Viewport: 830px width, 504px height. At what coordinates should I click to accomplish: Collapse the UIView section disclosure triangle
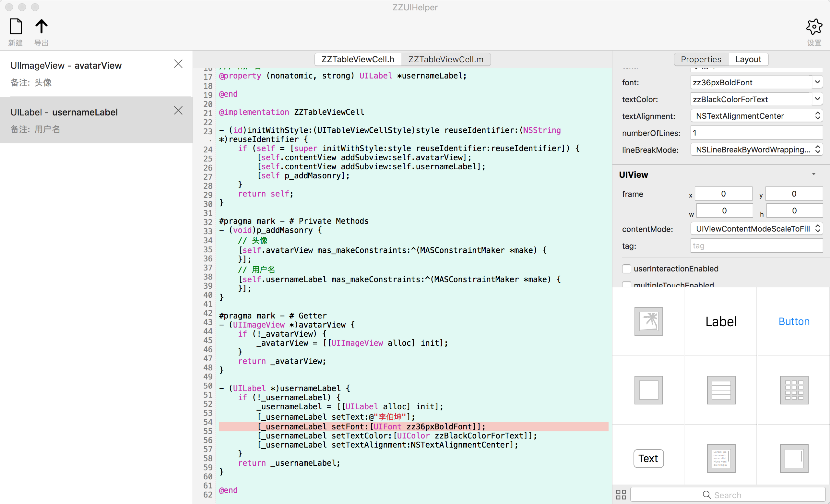point(813,174)
